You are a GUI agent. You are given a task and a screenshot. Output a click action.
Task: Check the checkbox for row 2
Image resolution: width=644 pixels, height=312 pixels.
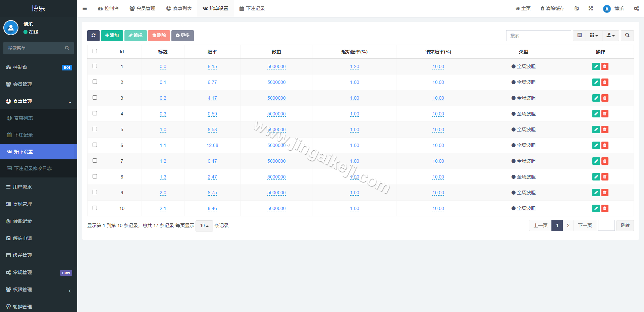click(95, 82)
